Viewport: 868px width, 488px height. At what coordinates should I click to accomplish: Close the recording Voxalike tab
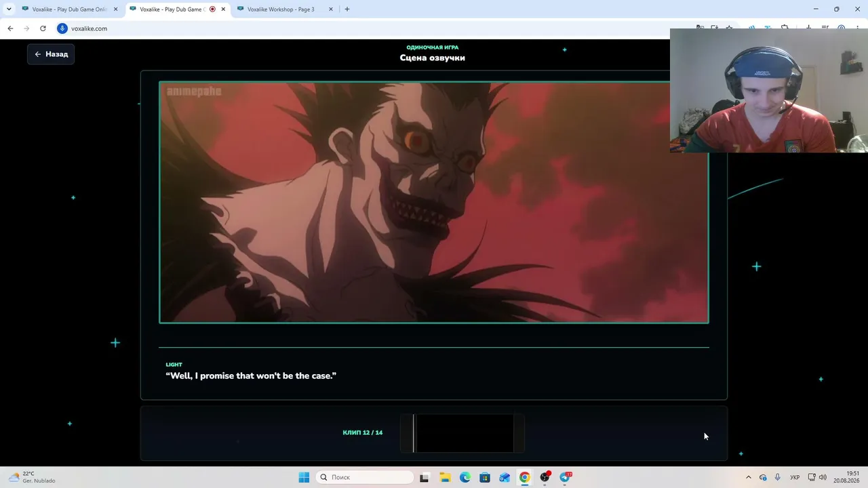click(223, 9)
